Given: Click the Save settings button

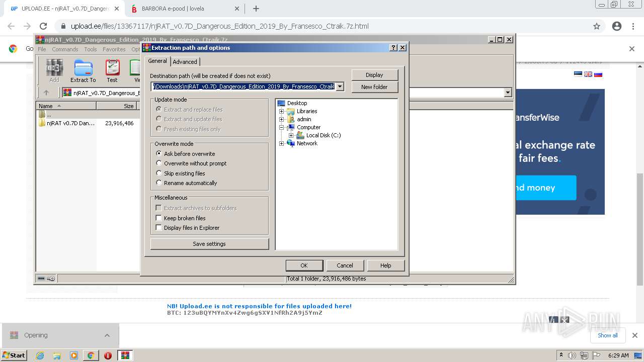Looking at the screenshot, I should (x=209, y=244).
